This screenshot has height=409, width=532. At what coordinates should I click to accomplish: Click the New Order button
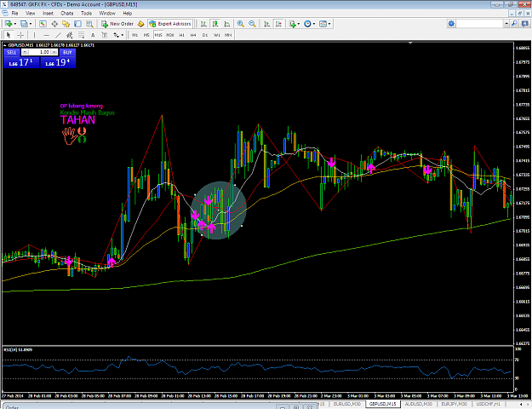click(117, 24)
